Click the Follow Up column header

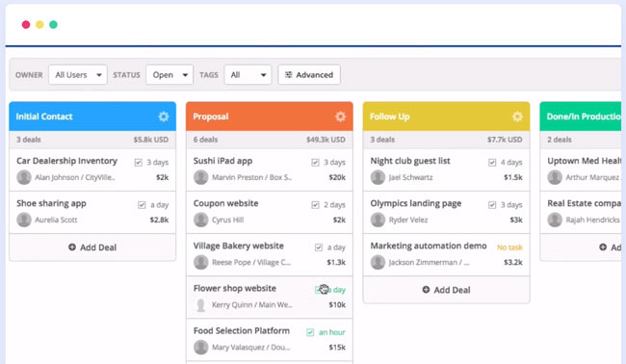[x=446, y=117]
